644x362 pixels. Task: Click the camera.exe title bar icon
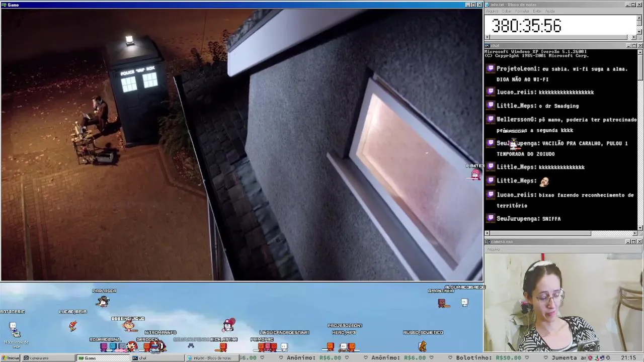coord(488,242)
